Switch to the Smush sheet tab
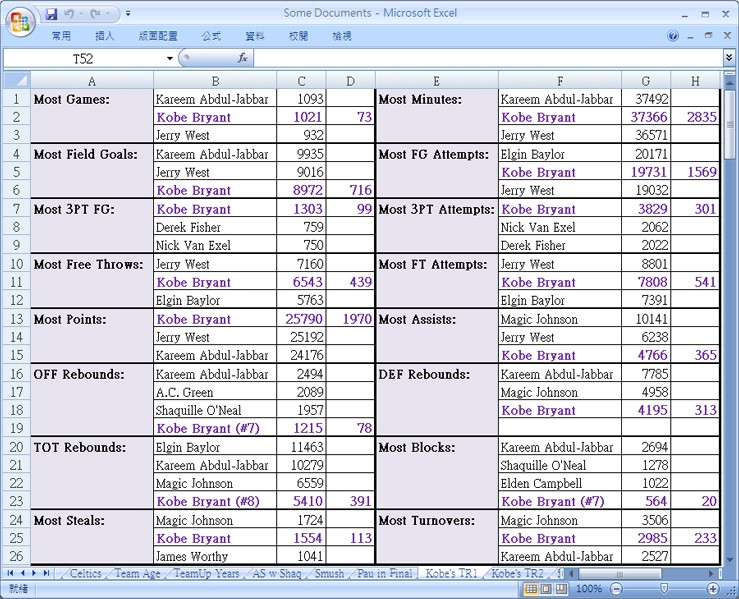This screenshot has width=739, height=599. [x=329, y=574]
